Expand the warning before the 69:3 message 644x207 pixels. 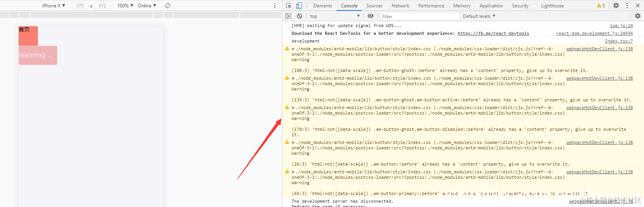[x=293, y=172]
